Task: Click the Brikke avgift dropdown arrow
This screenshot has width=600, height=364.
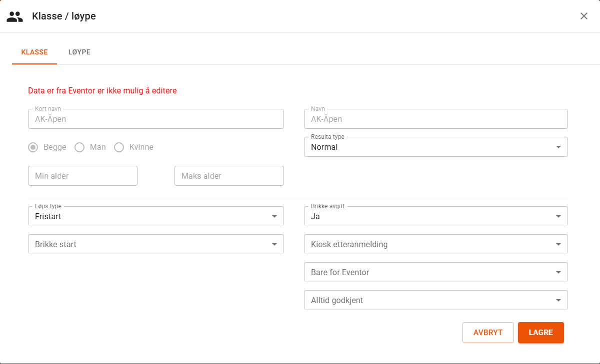Action: pyautogui.click(x=558, y=217)
